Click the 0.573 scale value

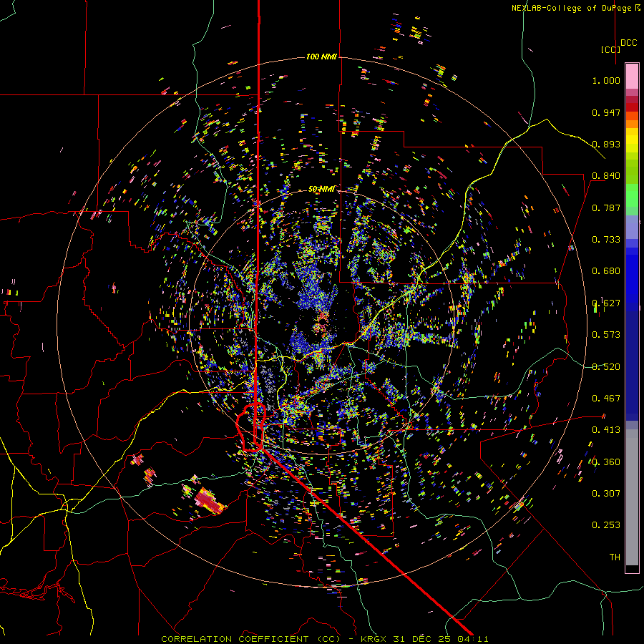606,335
